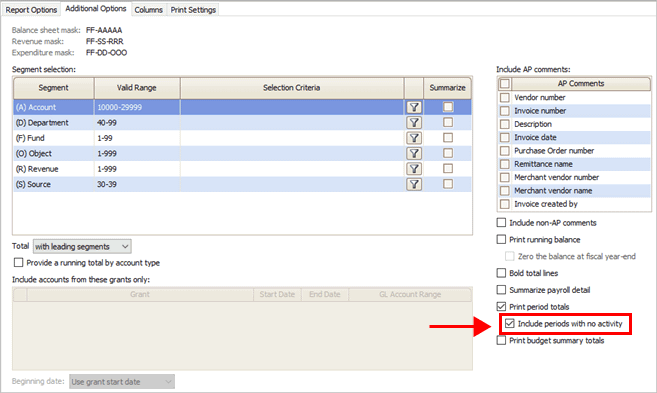Select the Department segment row

(x=242, y=123)
